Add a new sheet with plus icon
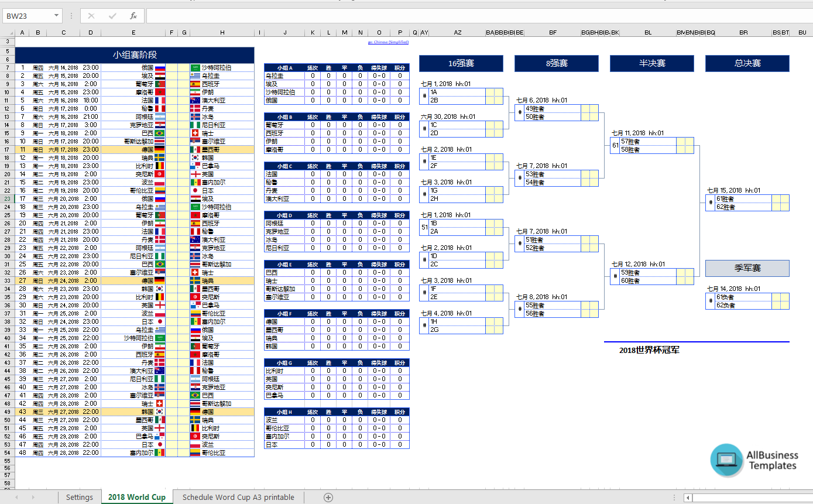Image resolution: width=813 pixels, height=504 pixels. pyautogui.click(x=328, y=497)
